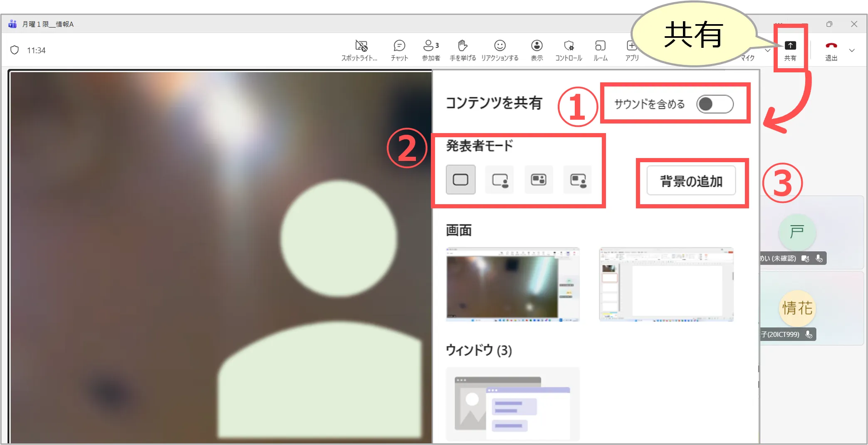
Task: Click the leave (退出) call button
Action: (x=831, y=50)
